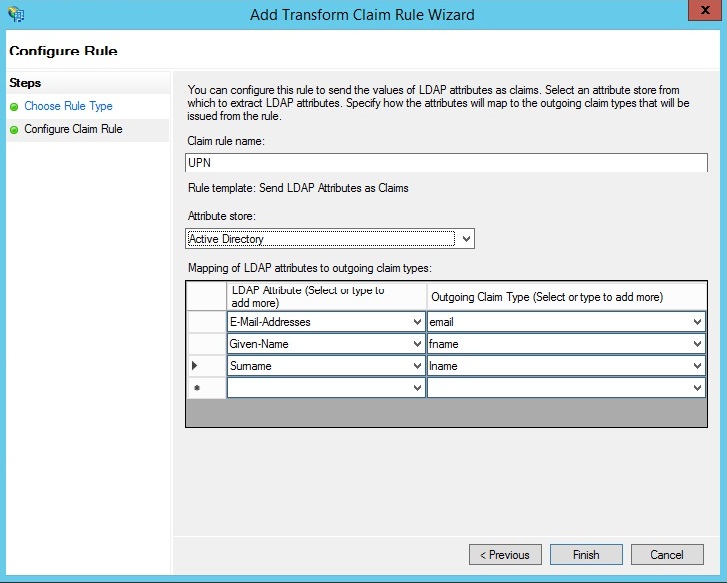Go back with the Previous button
Viewport: 727px width, 583px height.
point(505,555)
